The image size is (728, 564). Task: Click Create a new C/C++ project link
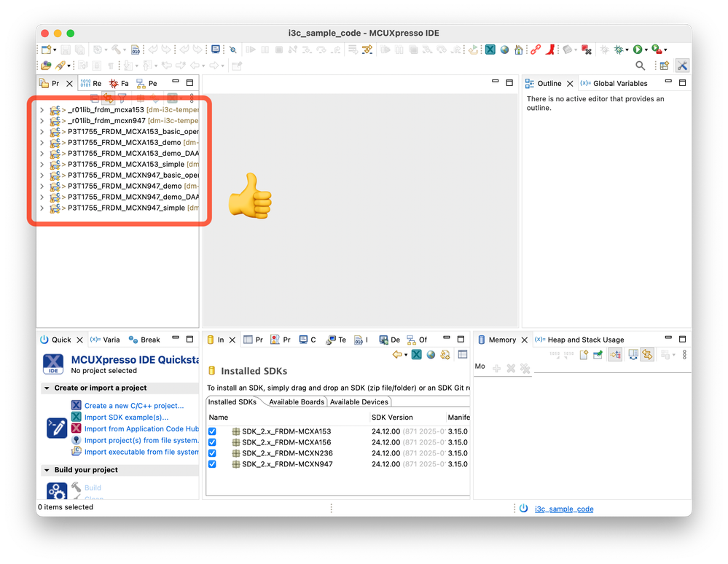[133, 406]
